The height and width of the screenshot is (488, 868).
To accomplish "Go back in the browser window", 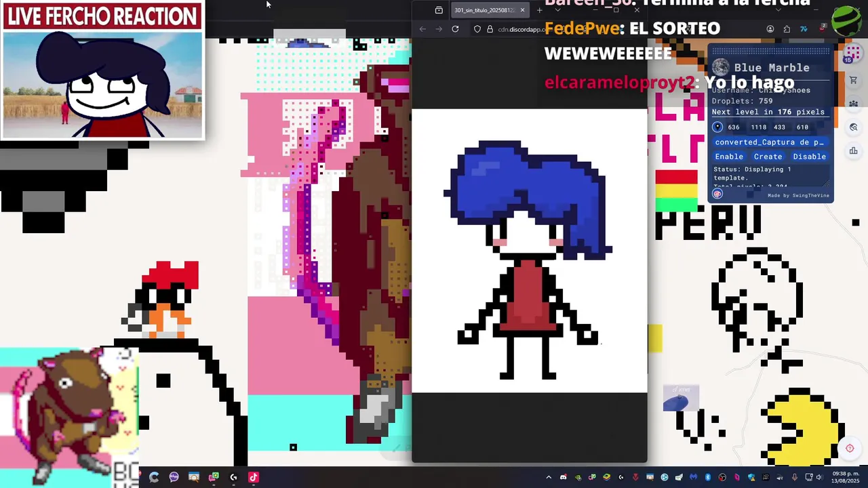I will (x=422, y=29).
